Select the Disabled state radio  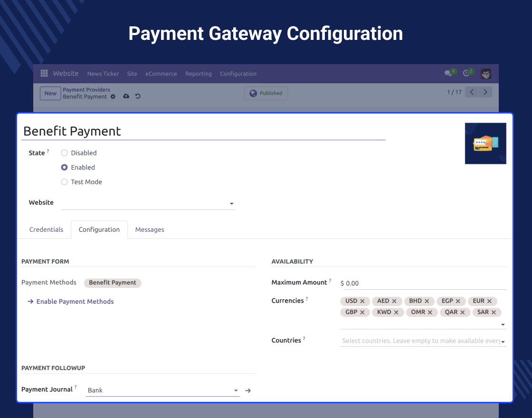64,153
